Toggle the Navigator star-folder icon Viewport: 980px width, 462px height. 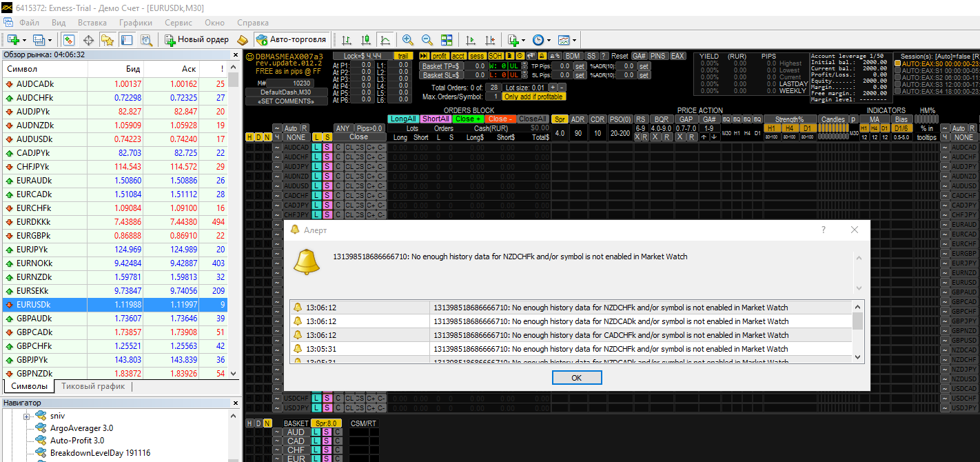(107, 39)
